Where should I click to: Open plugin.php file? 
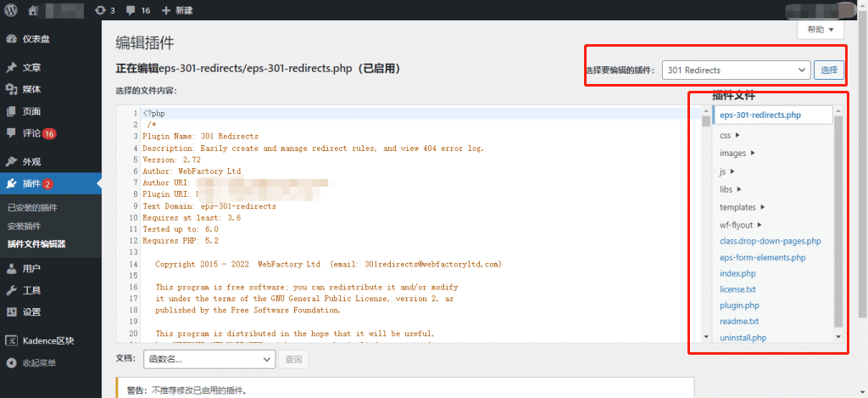739,306
